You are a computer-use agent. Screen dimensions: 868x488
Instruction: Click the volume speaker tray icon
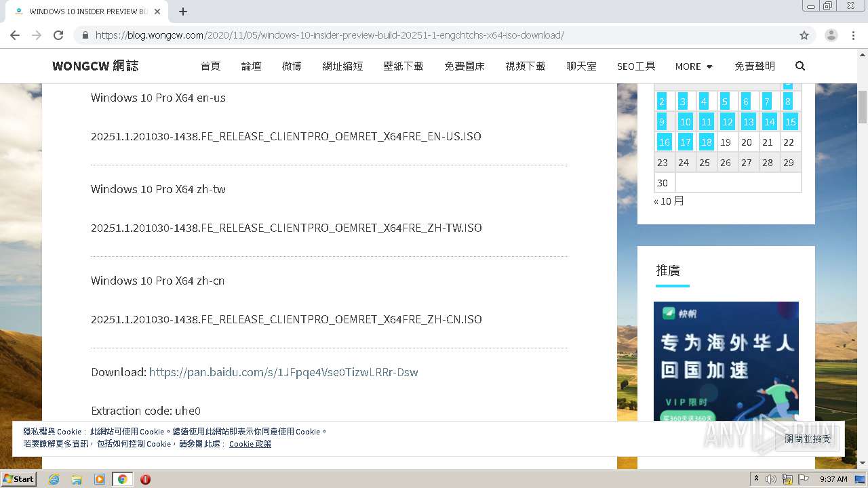771,479
